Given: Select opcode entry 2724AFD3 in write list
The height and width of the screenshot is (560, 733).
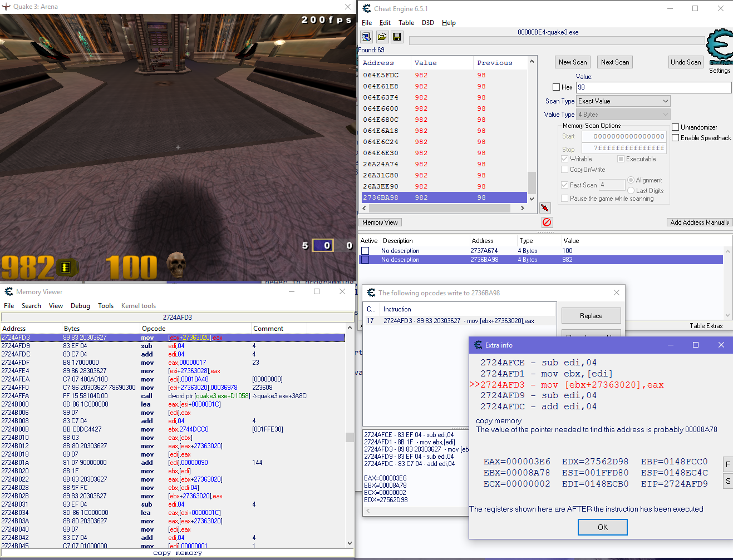Looking at the screenshot, I should point(460,321).
